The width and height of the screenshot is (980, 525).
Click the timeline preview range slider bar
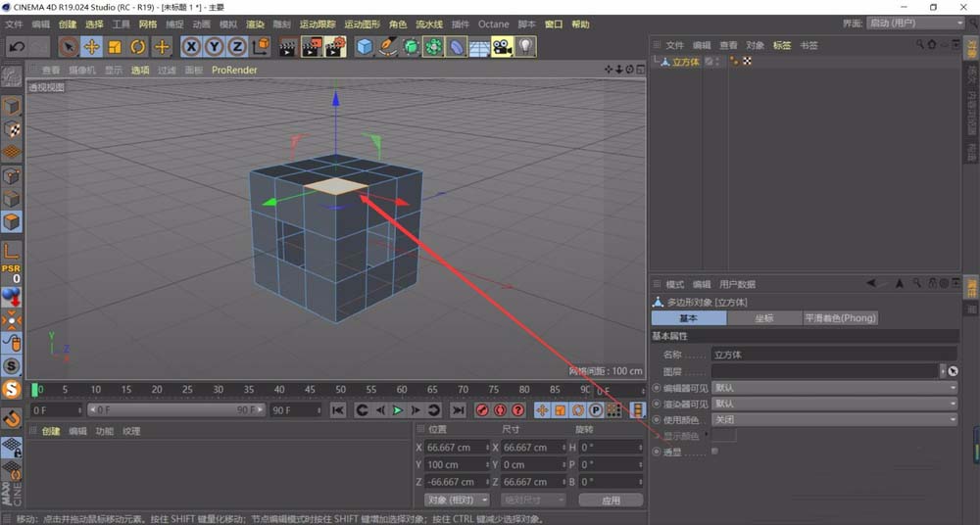[176, 410]
